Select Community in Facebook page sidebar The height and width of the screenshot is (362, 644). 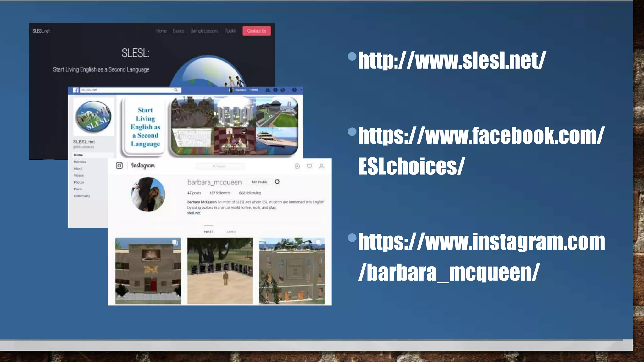pyautogui.click(x=82, y=196)
